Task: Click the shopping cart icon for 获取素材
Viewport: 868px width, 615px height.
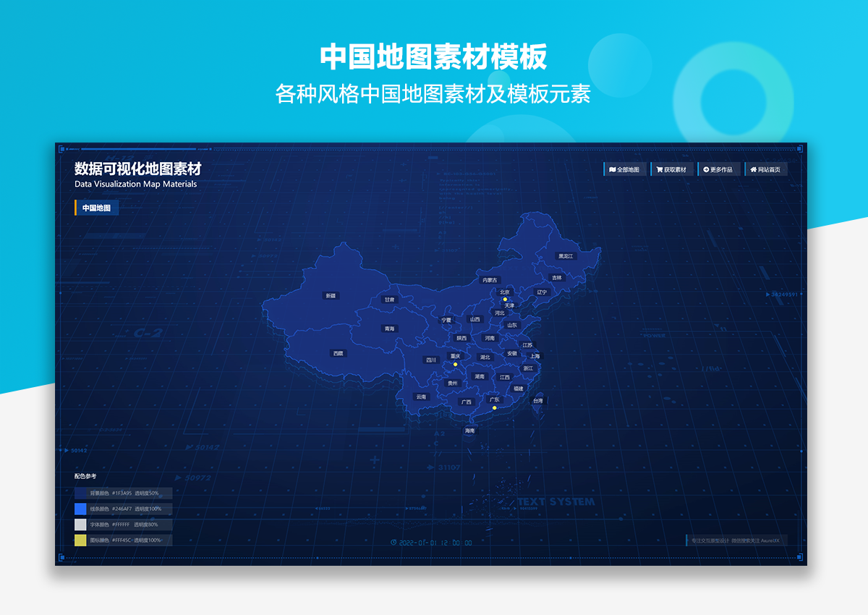Action: [x=659, y=169]
